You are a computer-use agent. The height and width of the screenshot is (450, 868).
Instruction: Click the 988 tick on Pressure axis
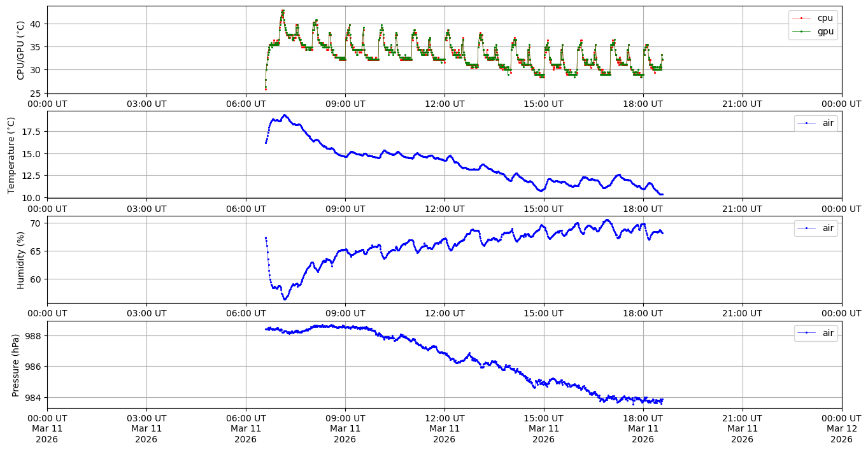click(x=34, y=335)
